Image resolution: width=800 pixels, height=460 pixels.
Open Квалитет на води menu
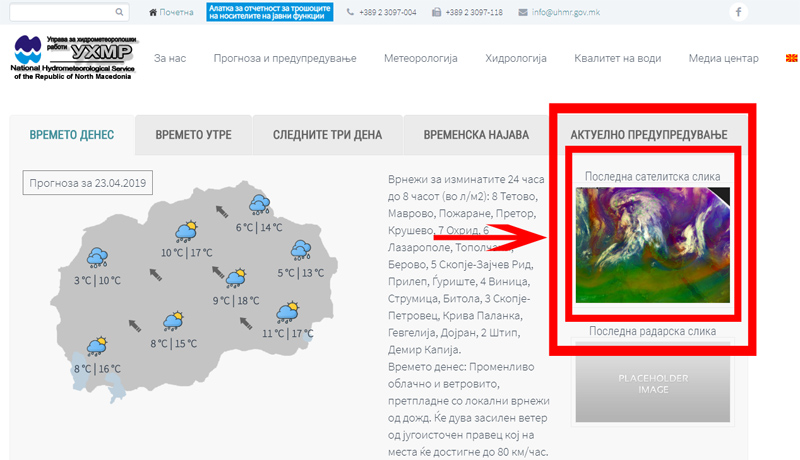click(x=617, y=58)
